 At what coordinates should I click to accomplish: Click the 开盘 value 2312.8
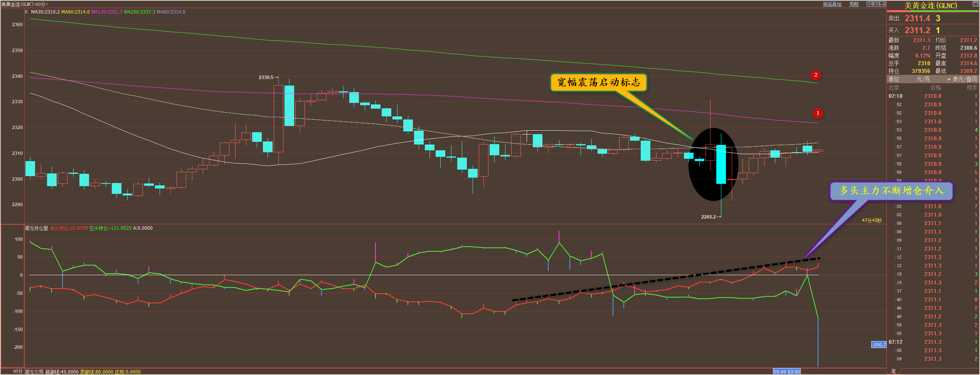[x=968, y=55]
